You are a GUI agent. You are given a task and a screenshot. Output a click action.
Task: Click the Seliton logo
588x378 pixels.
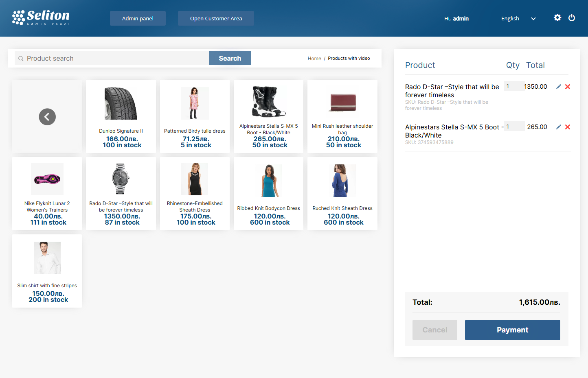[41, 18]
